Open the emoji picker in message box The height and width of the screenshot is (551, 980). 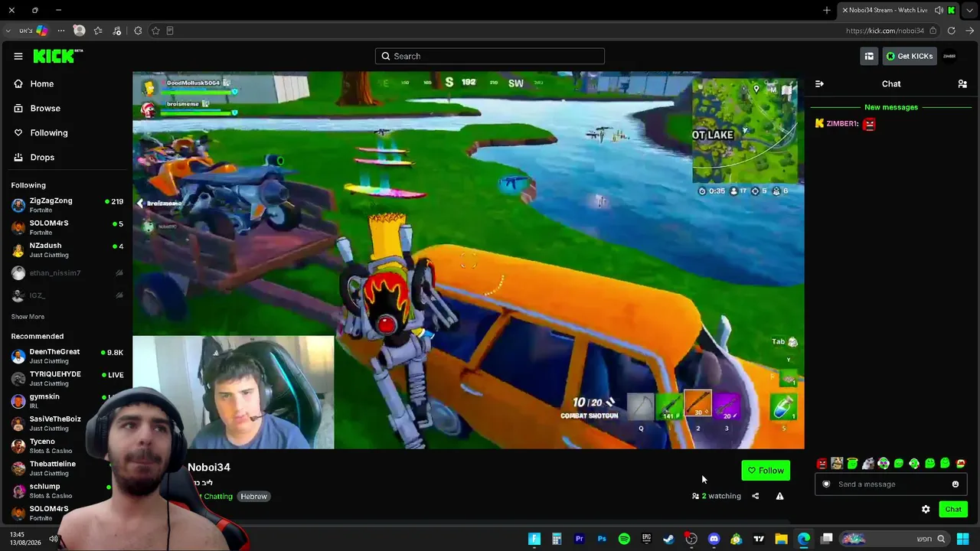coord(955,484)
